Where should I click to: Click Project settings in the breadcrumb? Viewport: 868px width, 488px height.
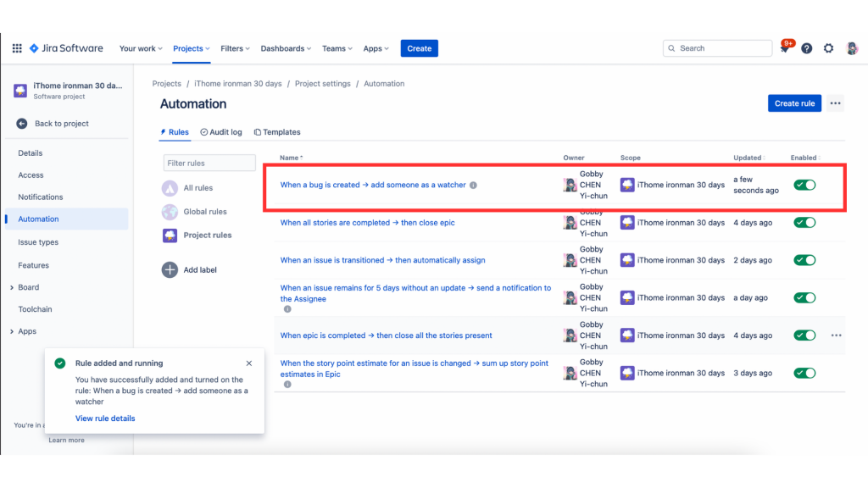(x=323, y=84)
